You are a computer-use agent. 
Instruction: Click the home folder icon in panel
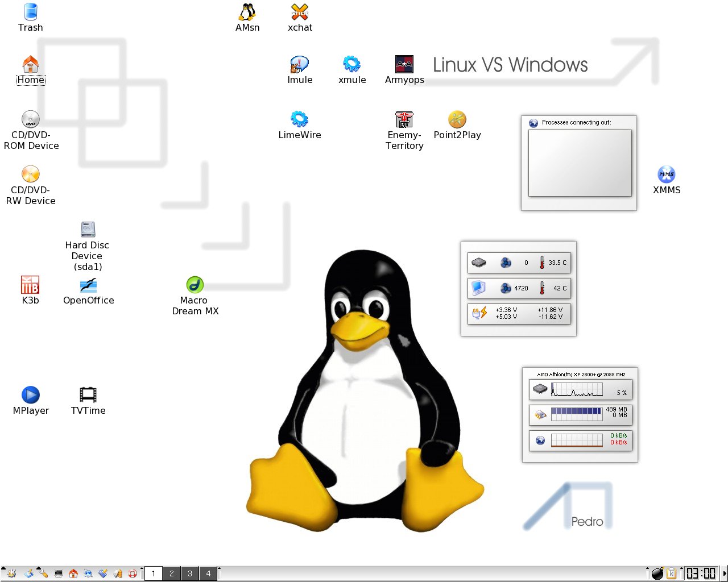click(x=73, y=573)
